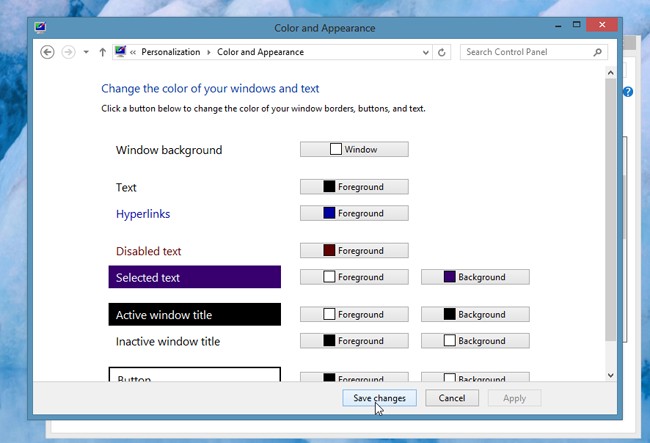Click the Forward navigation arrow
650x443 pixels.
[68, 52]
